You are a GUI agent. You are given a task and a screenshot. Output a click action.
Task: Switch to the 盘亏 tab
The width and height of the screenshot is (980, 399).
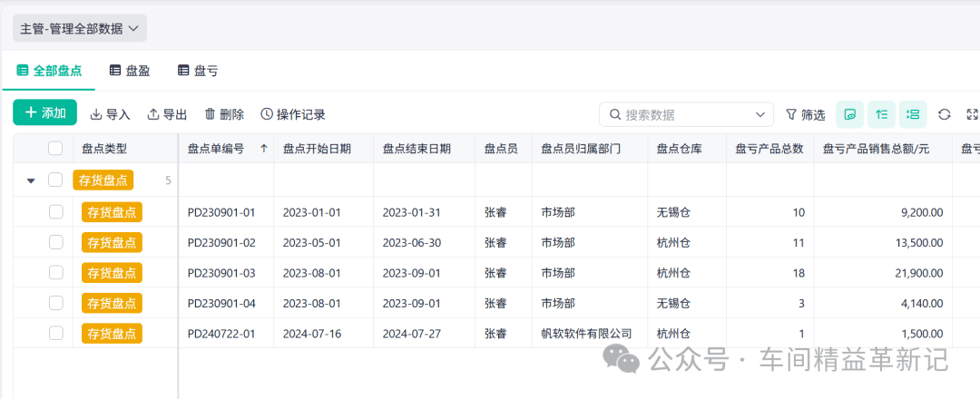[x=198, y=71]
